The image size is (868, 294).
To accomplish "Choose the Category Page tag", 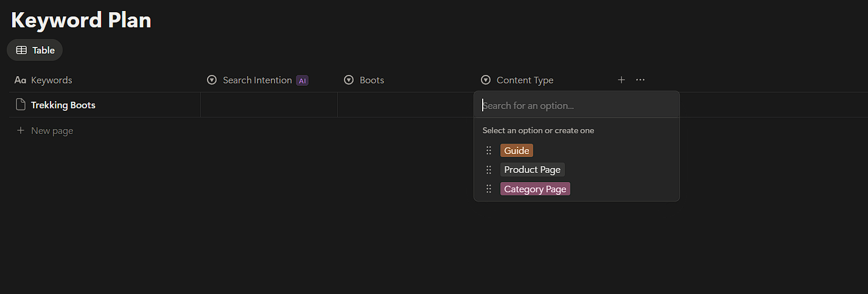I will coord(535,189).
